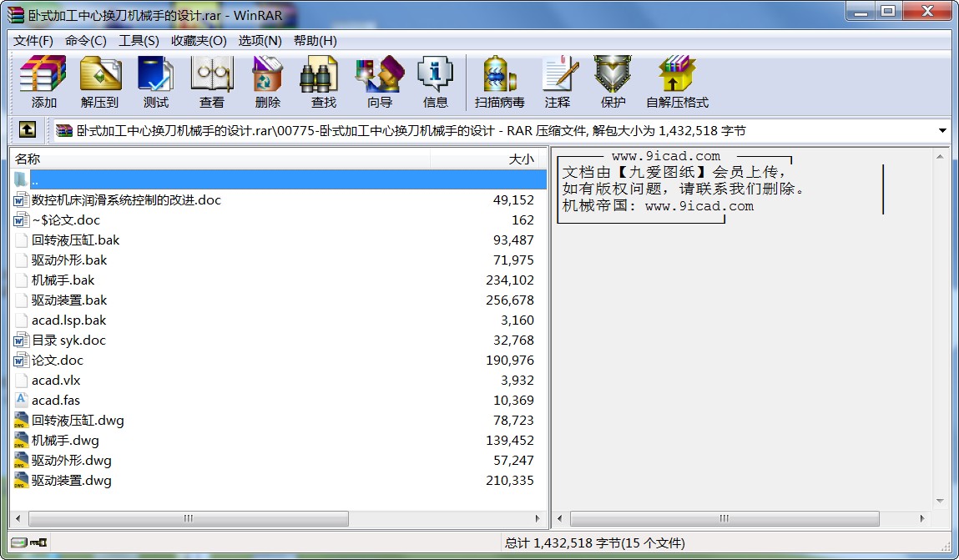This screenshot has width=959, height=560.
Task: Click icon of ~$论文.doc file
Action: point(21,220)
